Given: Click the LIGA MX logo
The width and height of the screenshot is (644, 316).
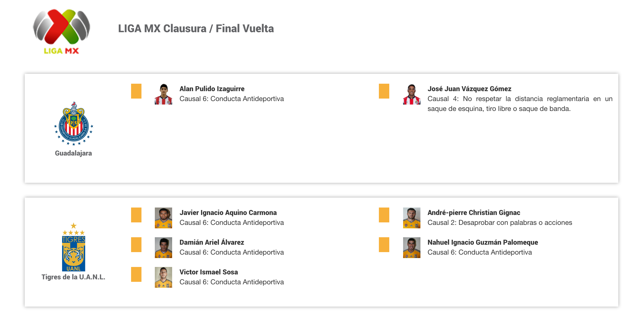Looking at the screenshot, I should click(62, 31).
